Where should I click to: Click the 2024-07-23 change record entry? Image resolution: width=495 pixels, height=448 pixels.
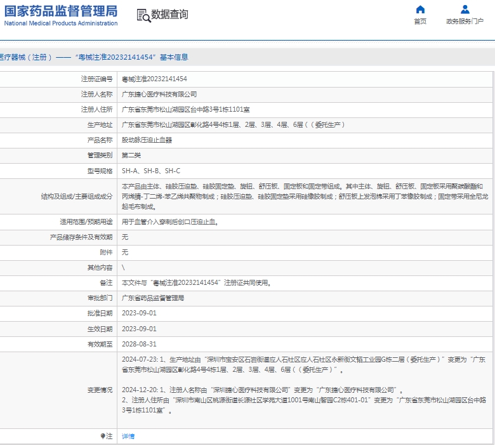click(304, 364)
